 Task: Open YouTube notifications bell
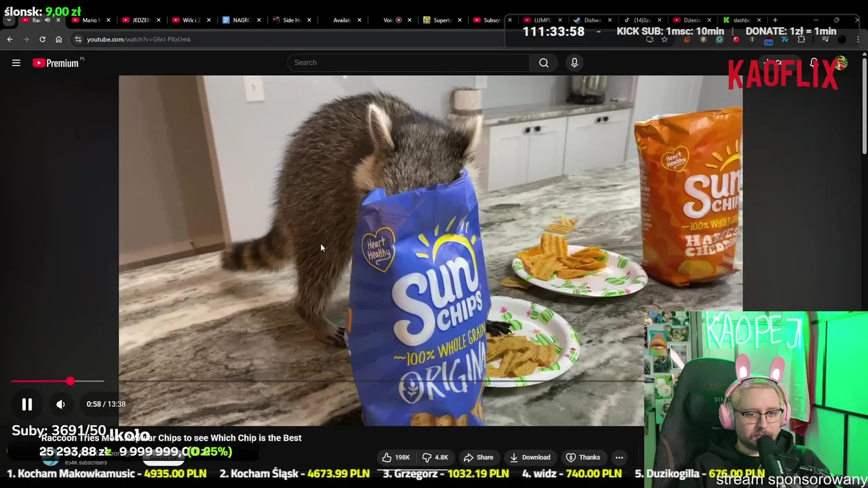tap(814, 63)
